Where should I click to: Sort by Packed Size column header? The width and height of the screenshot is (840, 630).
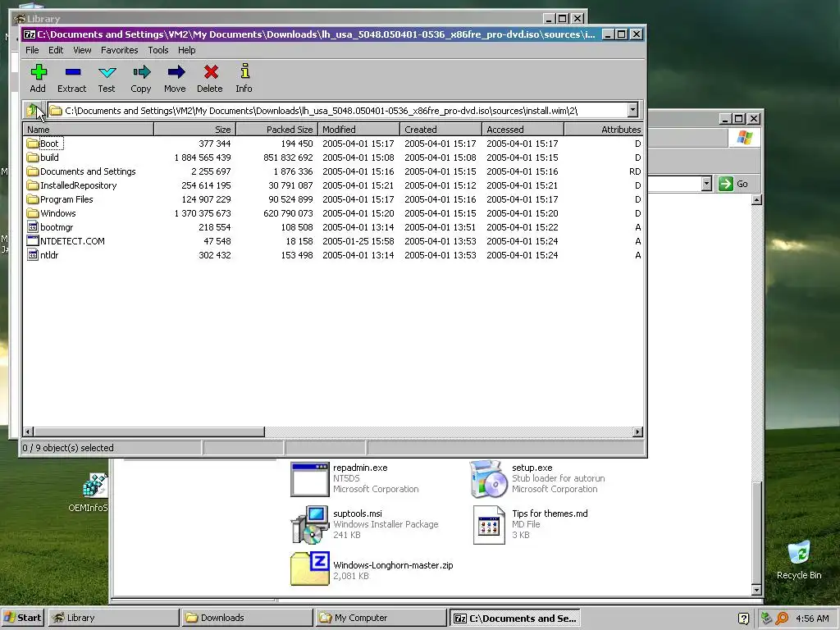click(277, 129)
